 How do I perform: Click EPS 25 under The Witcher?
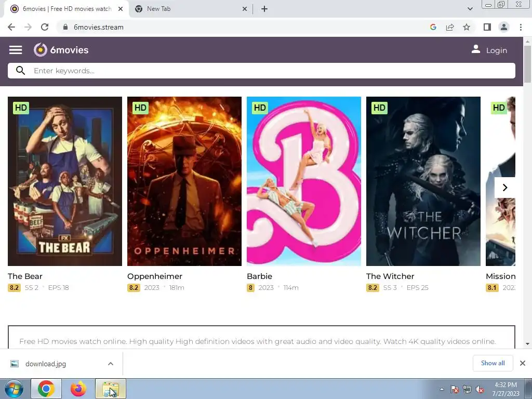click(417, 288)
